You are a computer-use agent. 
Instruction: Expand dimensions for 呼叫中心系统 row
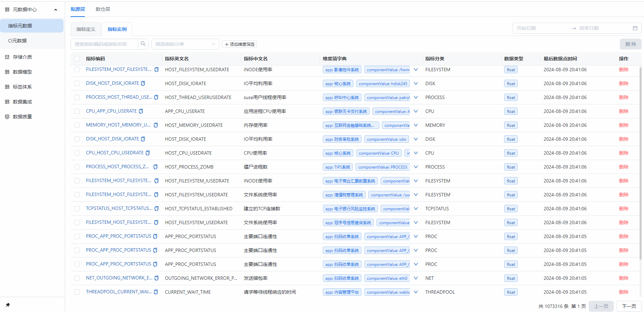(416, 97)
